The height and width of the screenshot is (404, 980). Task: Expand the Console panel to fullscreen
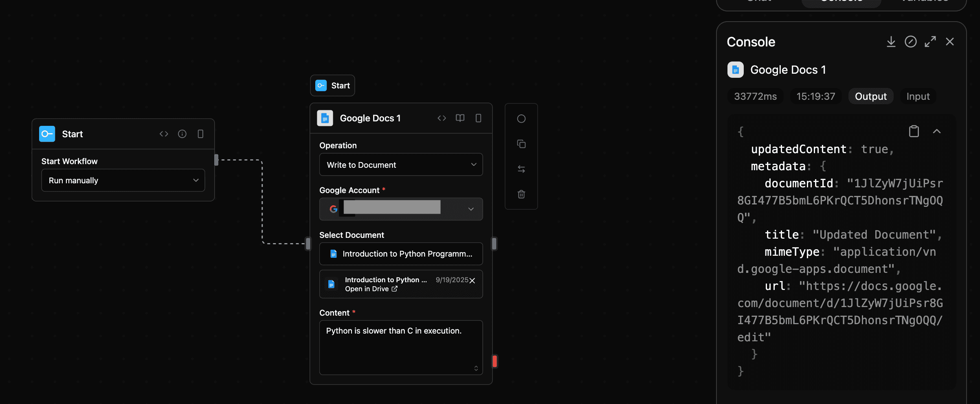pos(930,42)
